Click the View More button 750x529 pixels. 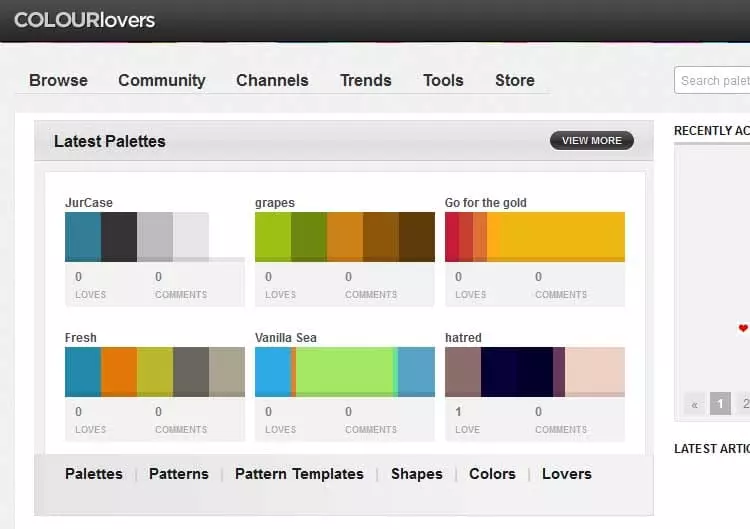(591, 141)
